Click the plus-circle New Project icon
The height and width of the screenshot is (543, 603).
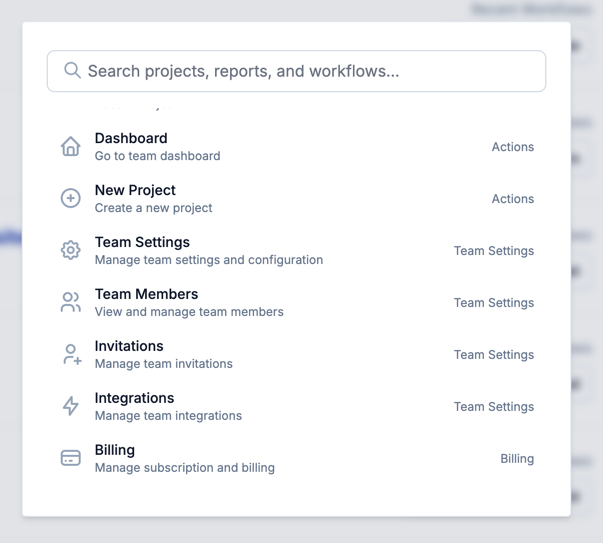(x=70, y=199)
